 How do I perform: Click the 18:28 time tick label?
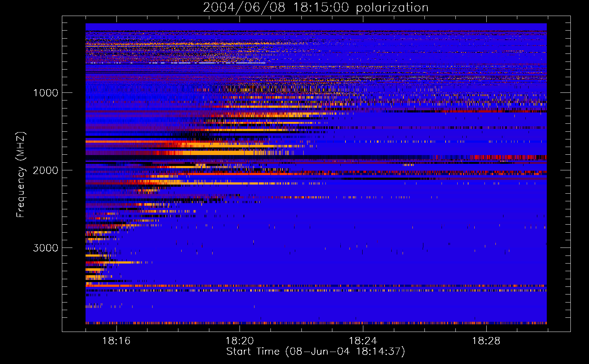coord(486,341)
